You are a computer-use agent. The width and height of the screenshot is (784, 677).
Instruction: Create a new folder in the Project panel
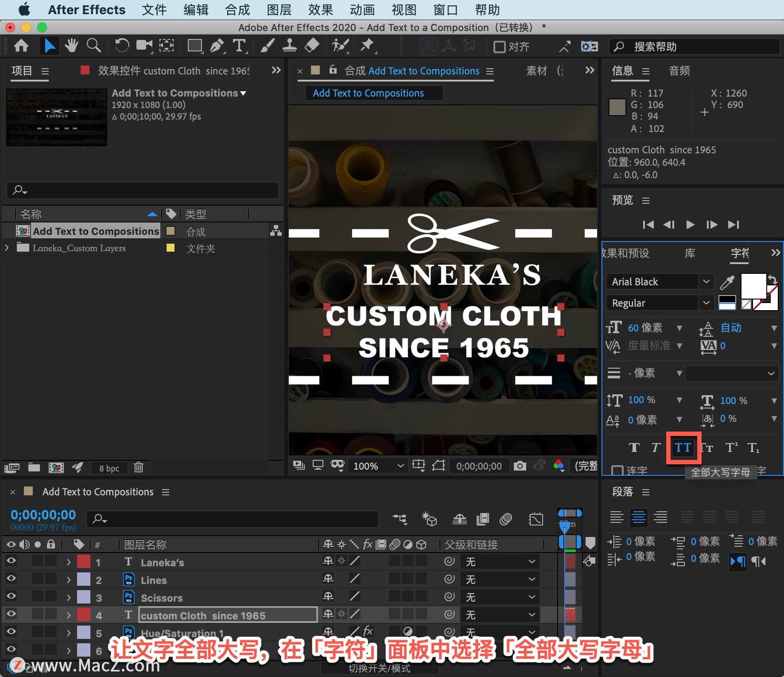point(34,467)
